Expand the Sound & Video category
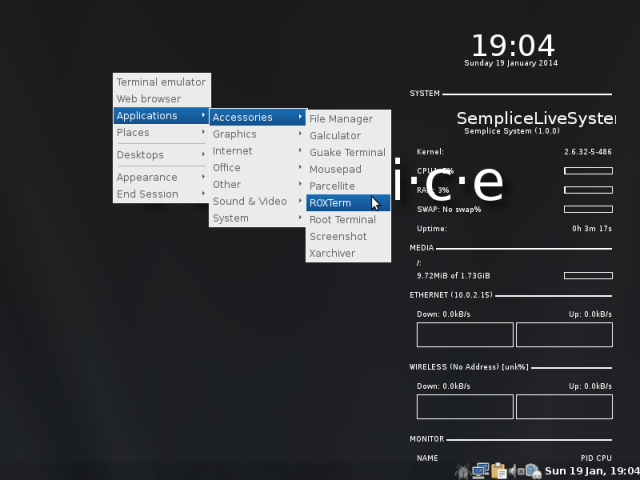The height and width of the screenshot is (480, 640). click(x=258, y=202)
